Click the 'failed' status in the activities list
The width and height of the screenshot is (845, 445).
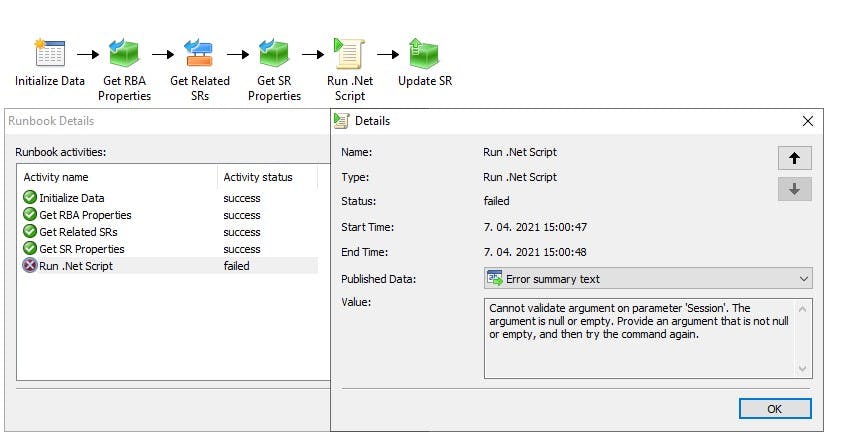pos(236,266)
